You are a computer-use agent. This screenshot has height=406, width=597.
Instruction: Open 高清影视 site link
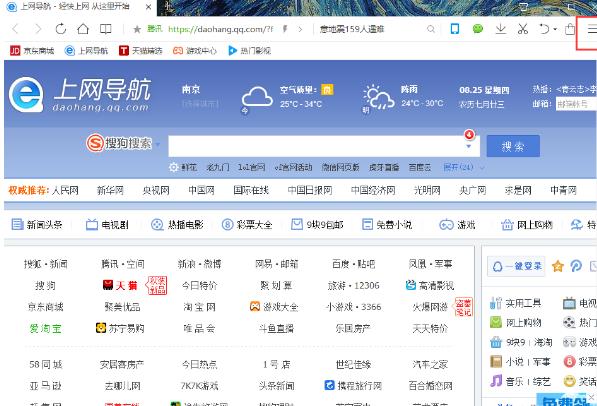tap(430, 285)
